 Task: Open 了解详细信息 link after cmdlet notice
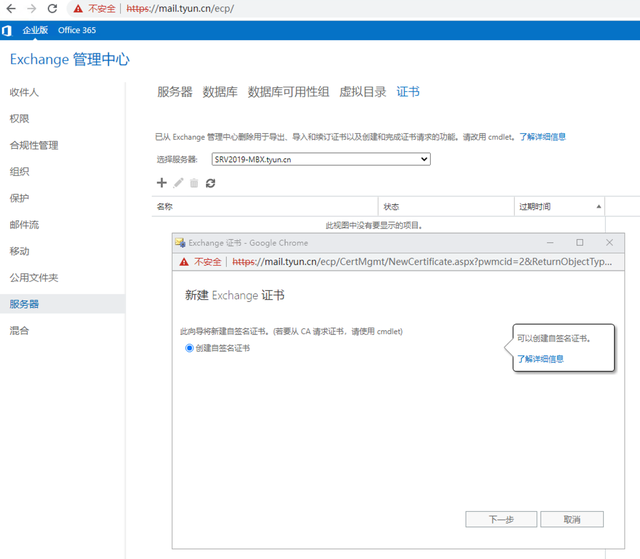(542, 137)
